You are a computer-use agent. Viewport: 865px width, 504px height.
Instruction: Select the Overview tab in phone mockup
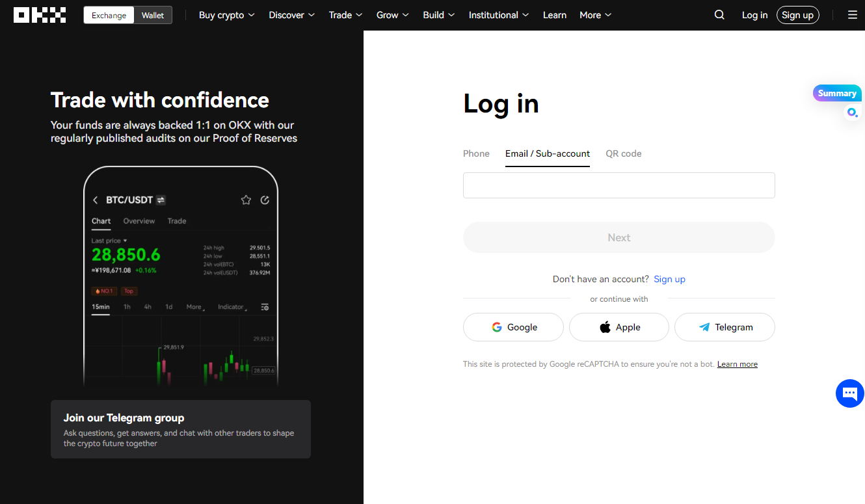[x=139, y=221]
